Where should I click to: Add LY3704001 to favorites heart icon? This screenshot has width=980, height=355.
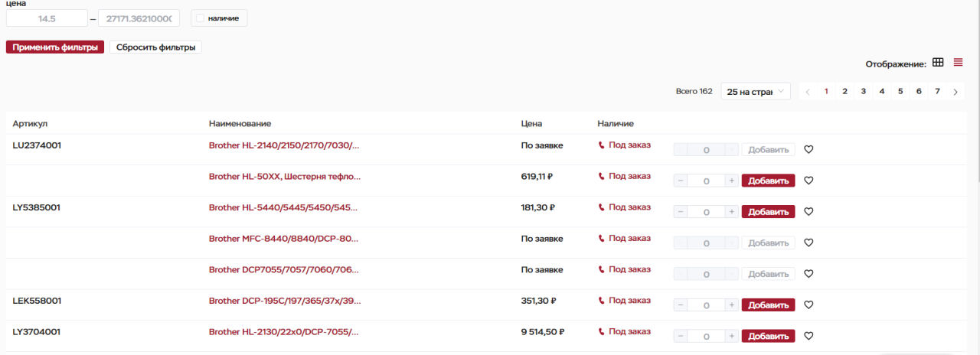click(x=808, y=336)
